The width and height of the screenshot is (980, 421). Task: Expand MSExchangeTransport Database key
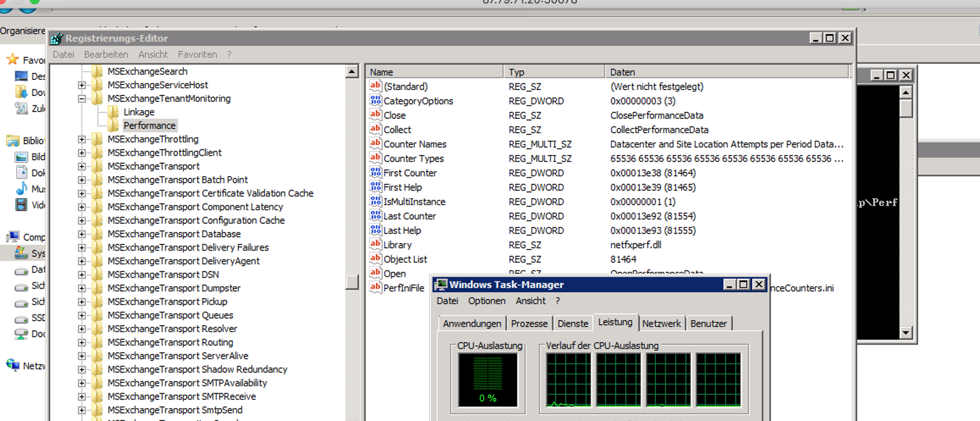tap(82, 234)
